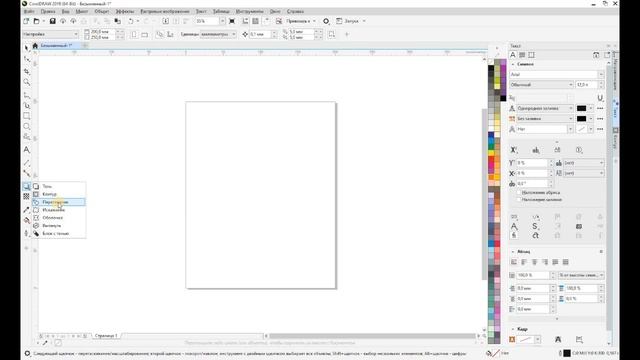Open the Настройка page size dropdown
The width and height of the screenshot is (640, 360).
click(76, 34)
